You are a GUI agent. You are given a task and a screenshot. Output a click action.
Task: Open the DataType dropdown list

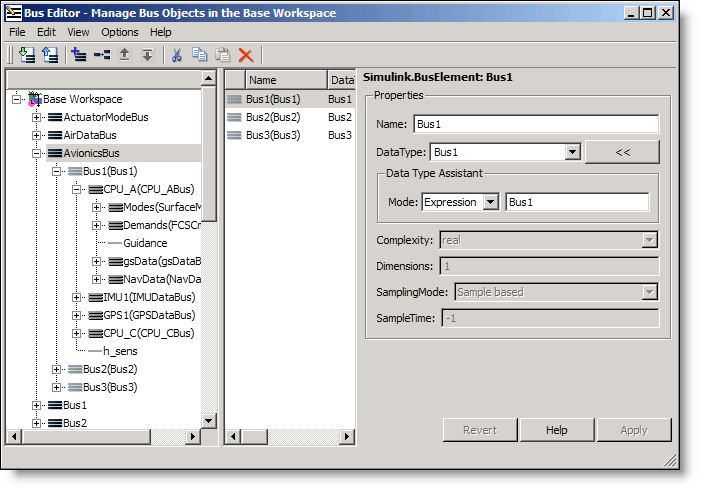pyautogui.click(x=572, y=152)
